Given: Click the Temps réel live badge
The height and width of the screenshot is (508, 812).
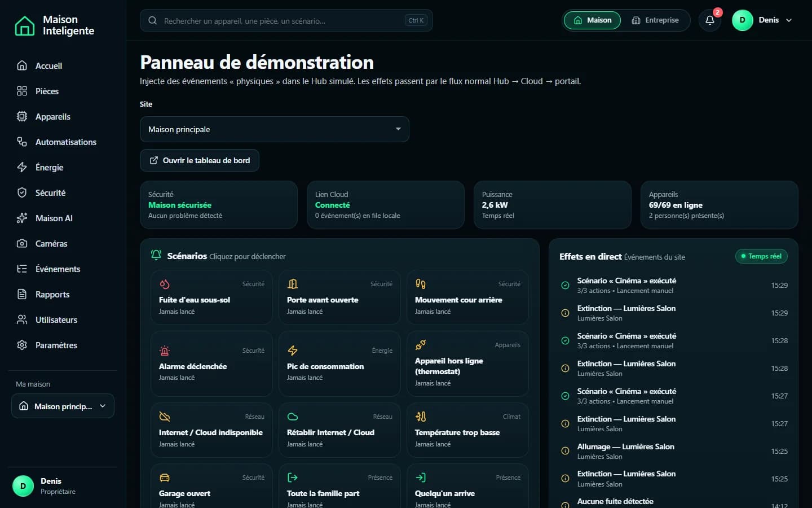Looking at the screenshot, I should click(x=761, y=256).
